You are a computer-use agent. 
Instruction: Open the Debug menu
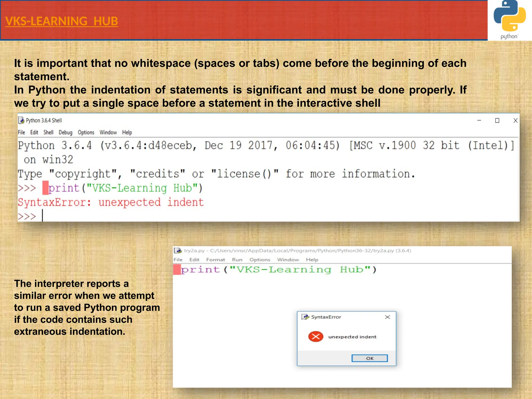pos(65,132)
